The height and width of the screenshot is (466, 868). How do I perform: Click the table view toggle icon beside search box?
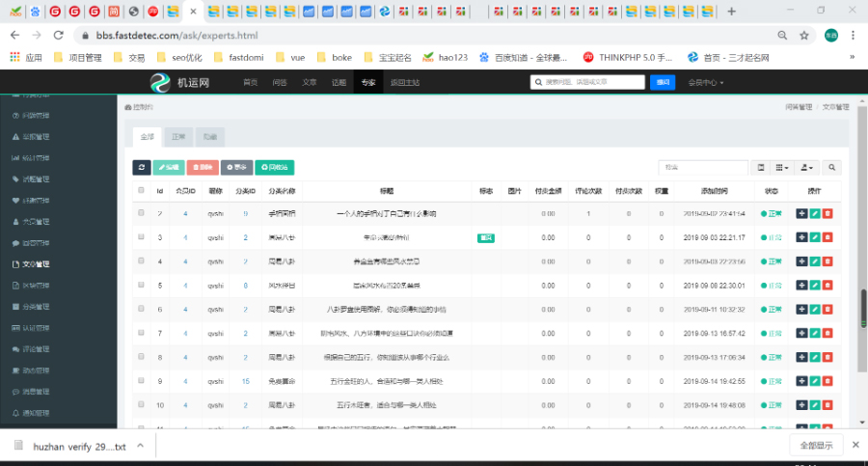click(761, 167)
